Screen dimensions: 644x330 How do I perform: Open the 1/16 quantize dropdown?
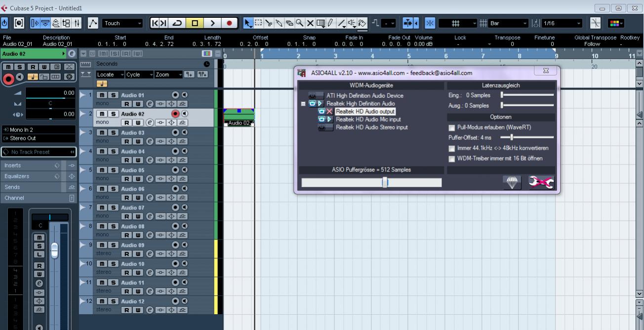click(562, 23)
